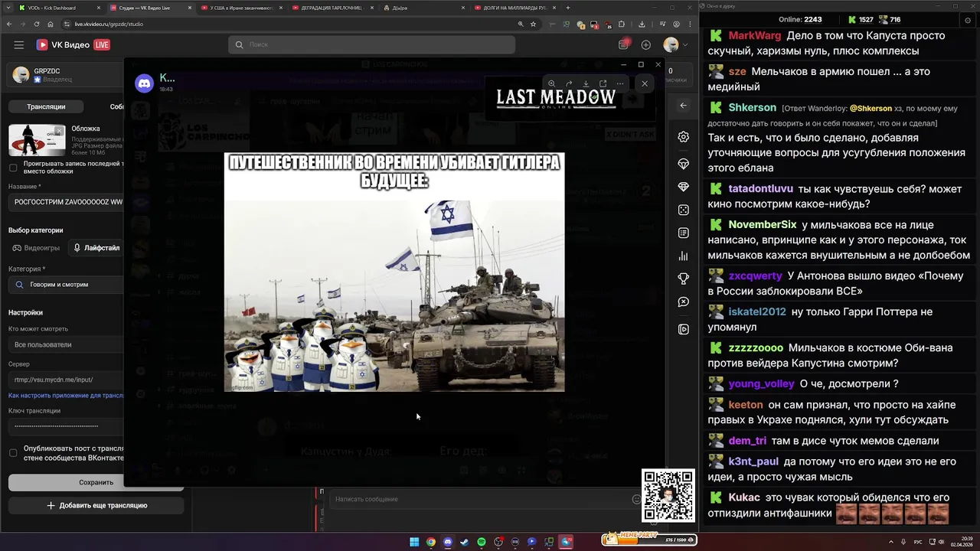The width and height of the screenshot is (980, 551).
Task: Click the GRPZDC channel avatar
Action: (21, 75)
